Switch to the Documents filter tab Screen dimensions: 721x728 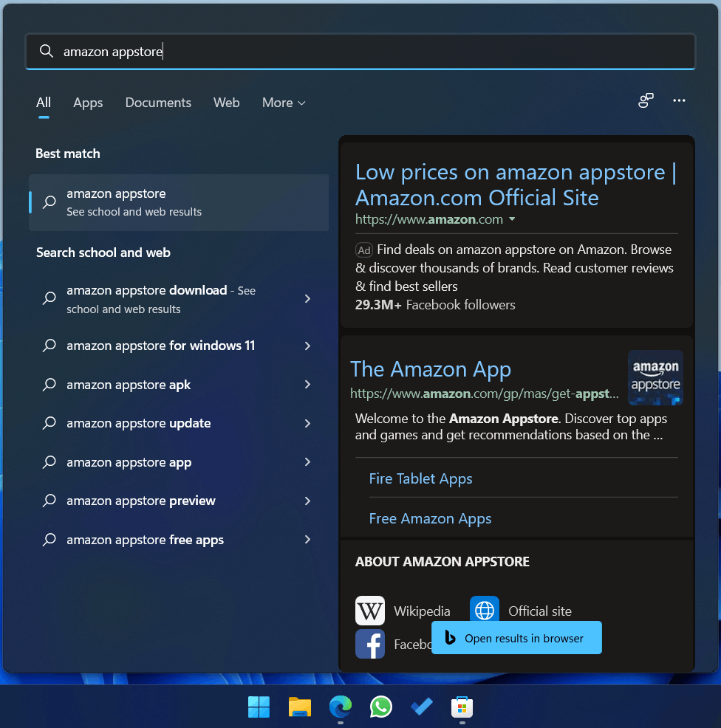(x=158, y=103)
